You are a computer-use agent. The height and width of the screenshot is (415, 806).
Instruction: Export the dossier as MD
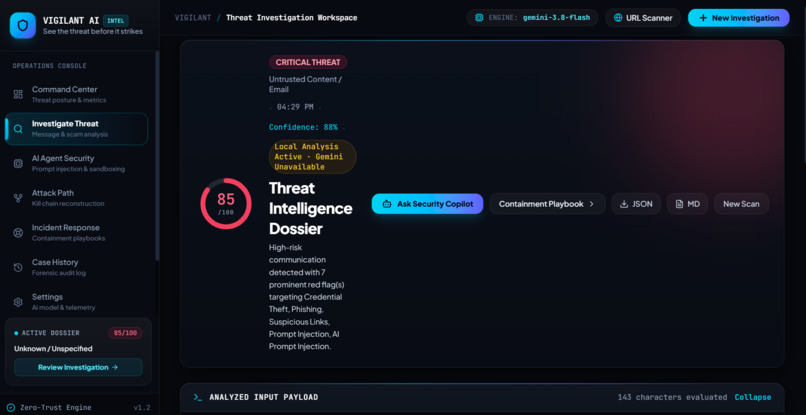click(x=687, y=204)
